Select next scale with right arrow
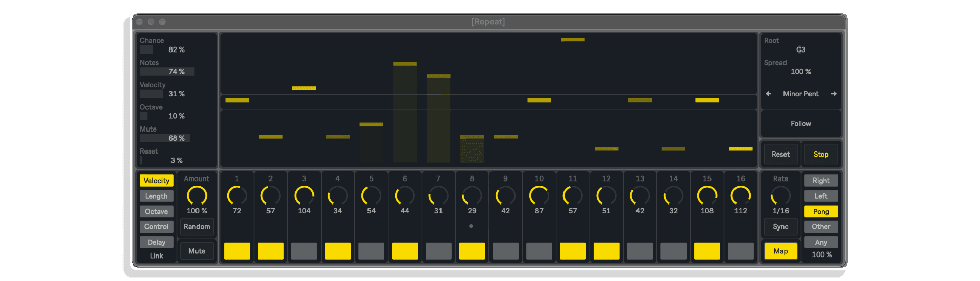980x281 pixels. click(x=834, y=94)
